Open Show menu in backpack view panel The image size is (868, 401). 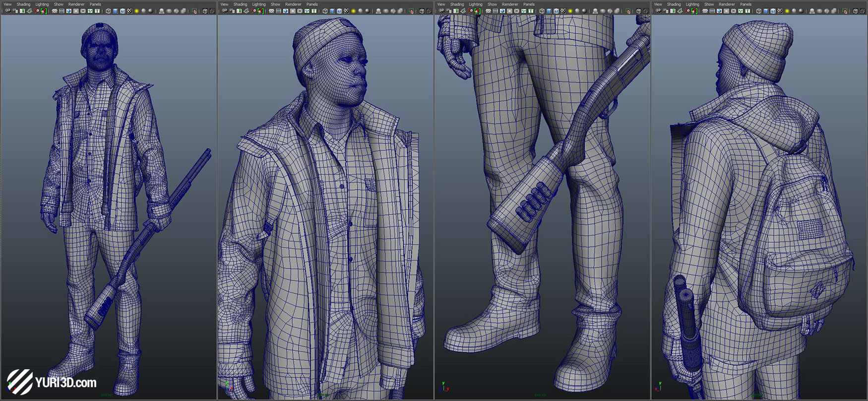[x=709, y=4]
